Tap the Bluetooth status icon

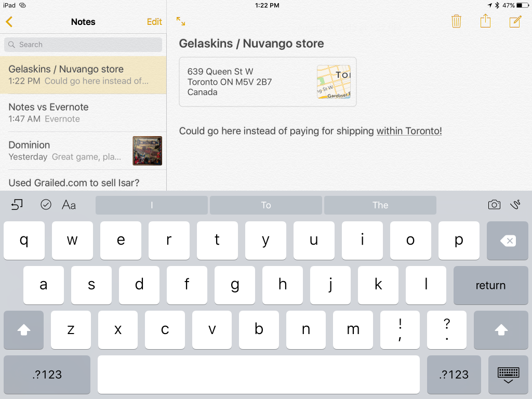[x=497, y=5]
